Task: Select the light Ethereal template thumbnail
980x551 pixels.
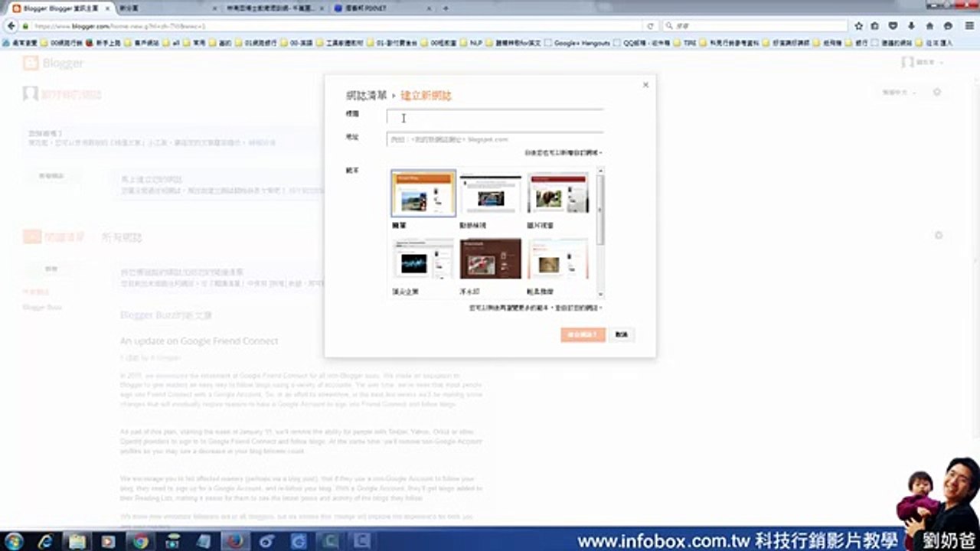Action: (x=558, y=259)
